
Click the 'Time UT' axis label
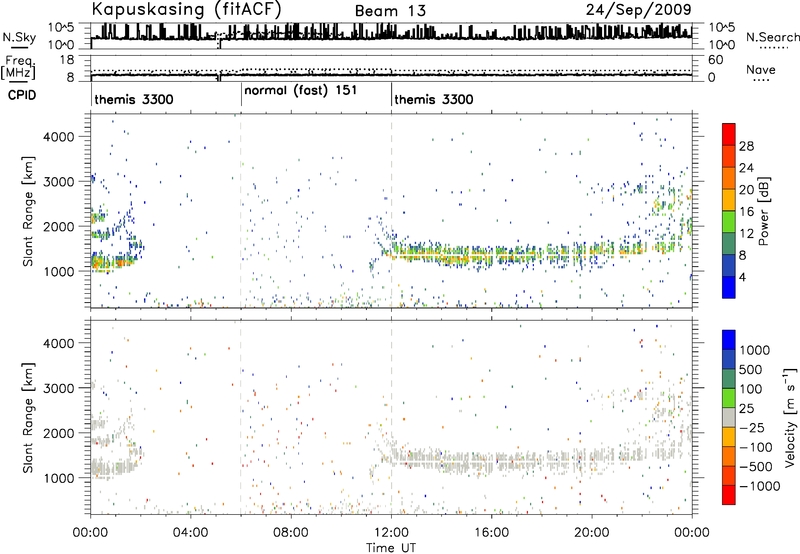click(x=391, y=547)
